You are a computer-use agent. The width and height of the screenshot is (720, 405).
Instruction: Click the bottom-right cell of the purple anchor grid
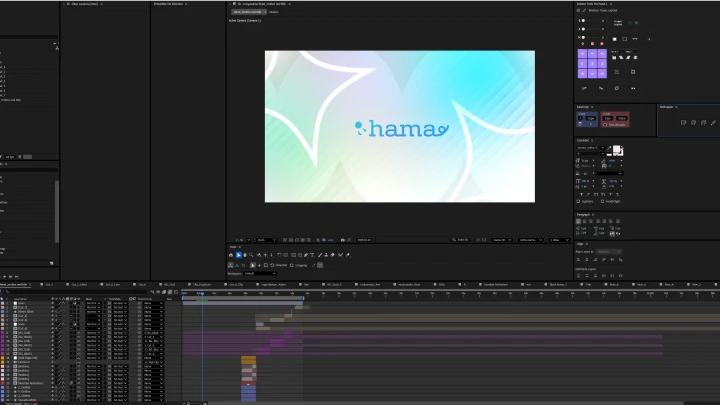tap(602, 73)
